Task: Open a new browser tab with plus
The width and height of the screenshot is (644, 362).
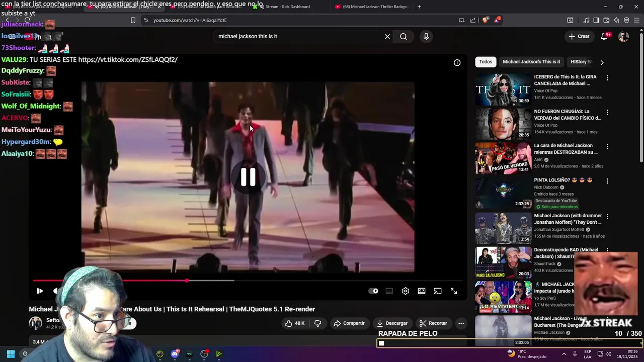Action: 419,7
